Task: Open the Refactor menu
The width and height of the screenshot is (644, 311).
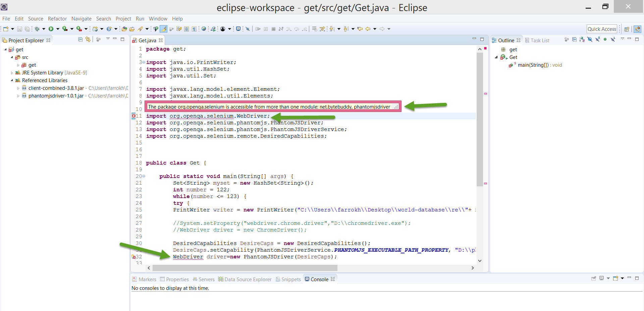Action: pos(57,19)
